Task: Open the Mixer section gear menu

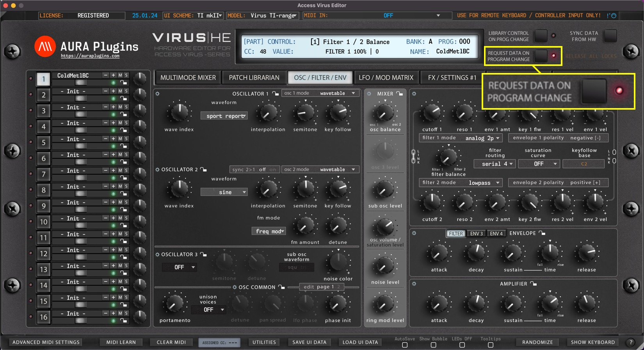Action: click(369, 94)
